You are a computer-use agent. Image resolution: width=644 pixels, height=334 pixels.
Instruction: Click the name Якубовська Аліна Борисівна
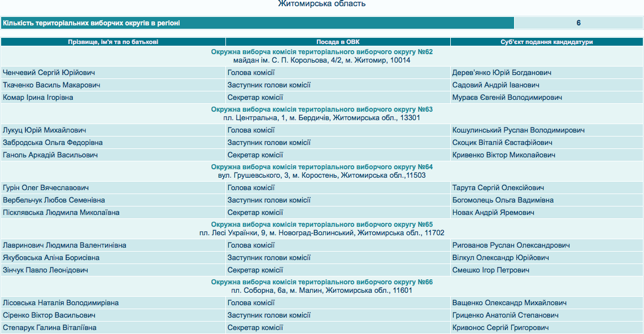point(51,258)
